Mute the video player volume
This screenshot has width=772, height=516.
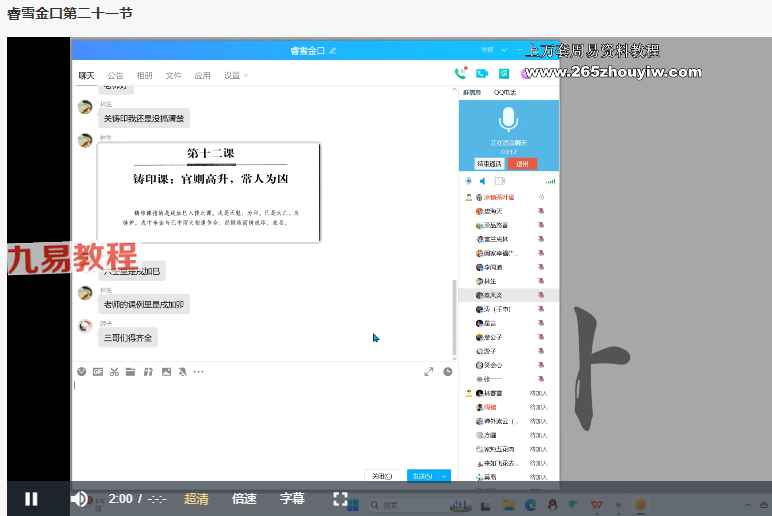coord(79,499)
